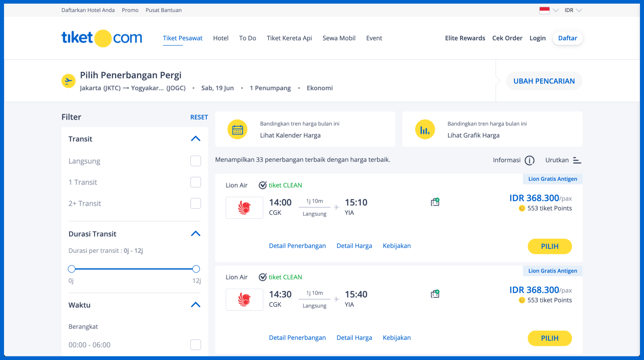Click baggage icon on 14:00 flight
644x360 pixels.
[435, 202]
